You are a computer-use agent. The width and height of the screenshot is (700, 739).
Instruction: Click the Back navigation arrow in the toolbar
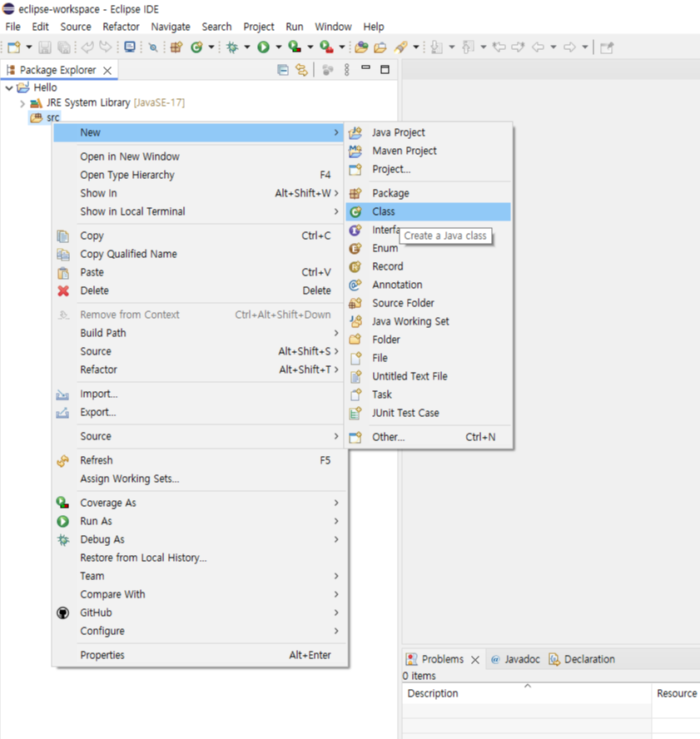coord(538,47)
